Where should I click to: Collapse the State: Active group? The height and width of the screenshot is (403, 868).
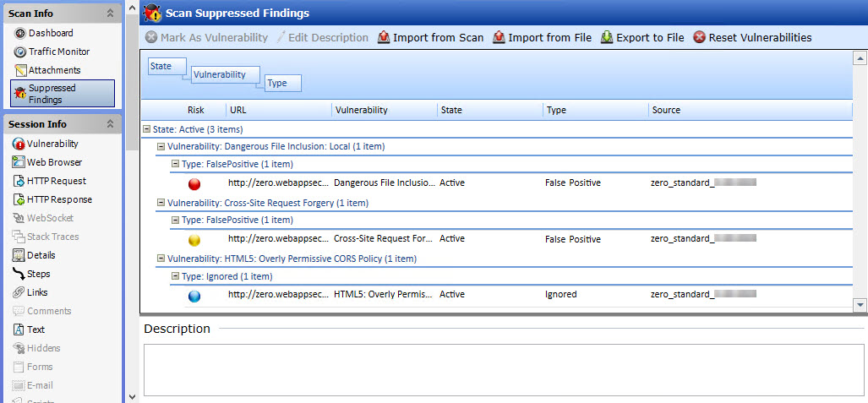146,129
